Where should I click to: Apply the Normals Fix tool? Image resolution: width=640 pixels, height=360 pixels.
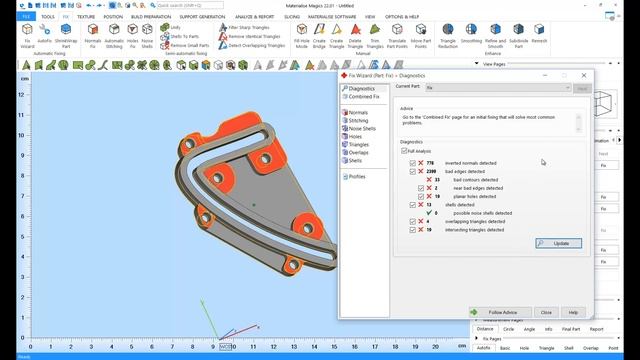click(93, 36)
